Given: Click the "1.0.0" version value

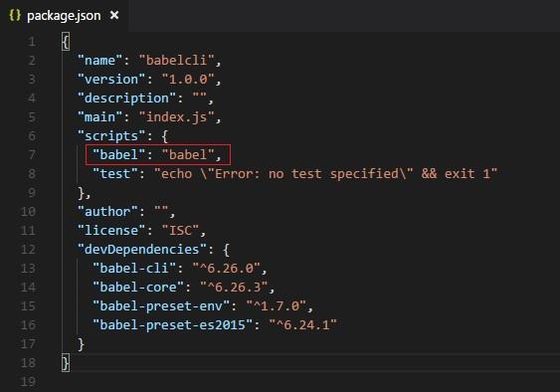Looking at the screenshot, I should click(x=188, y=79).
